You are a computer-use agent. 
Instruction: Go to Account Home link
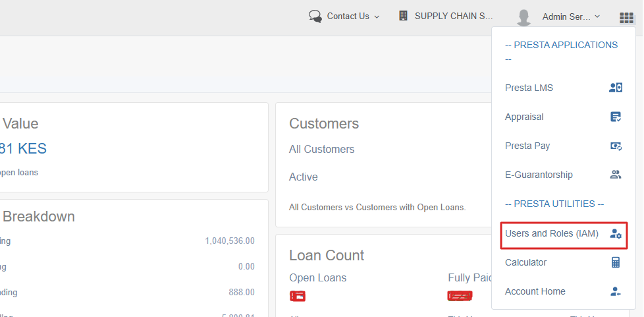click(x=535, y=291)
